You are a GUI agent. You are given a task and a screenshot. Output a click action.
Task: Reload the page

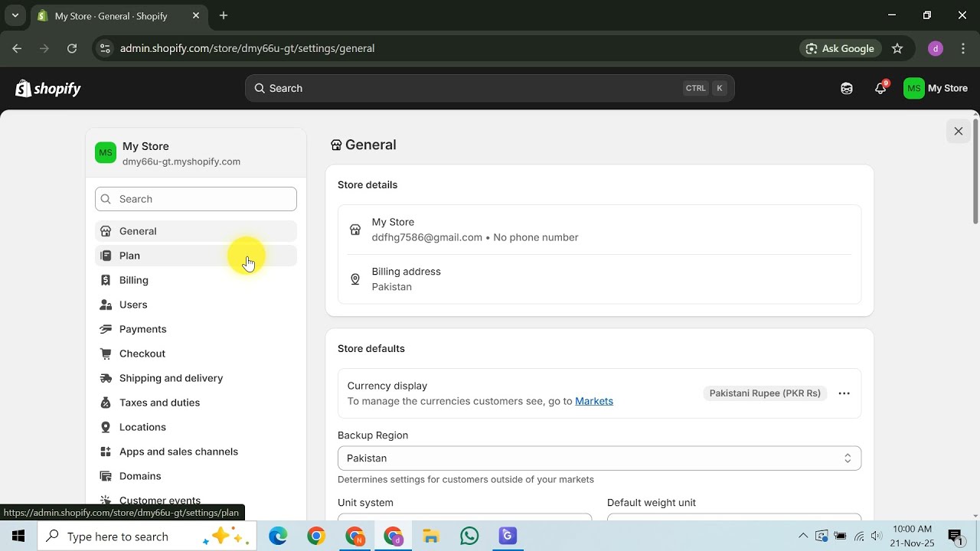[72, 48]
